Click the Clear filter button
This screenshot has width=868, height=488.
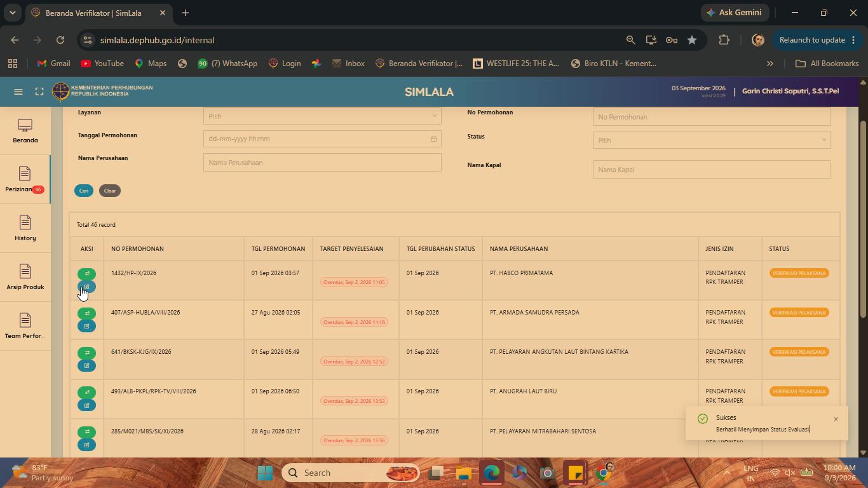110,191
